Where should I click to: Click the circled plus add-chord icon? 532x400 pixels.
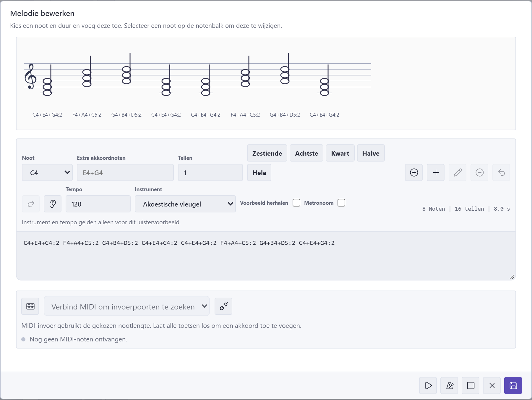click(414, 172)
